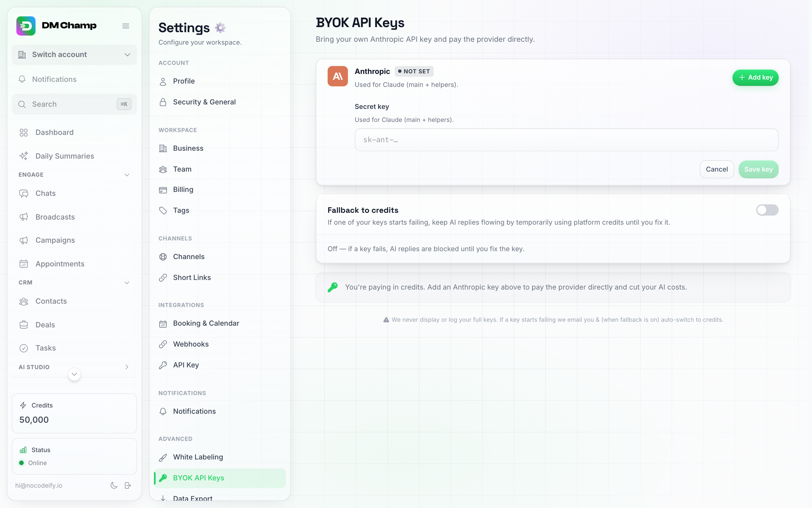Click the 50,000 credits value
This screenshot has width=812, height=508.
tap(34, 420)
